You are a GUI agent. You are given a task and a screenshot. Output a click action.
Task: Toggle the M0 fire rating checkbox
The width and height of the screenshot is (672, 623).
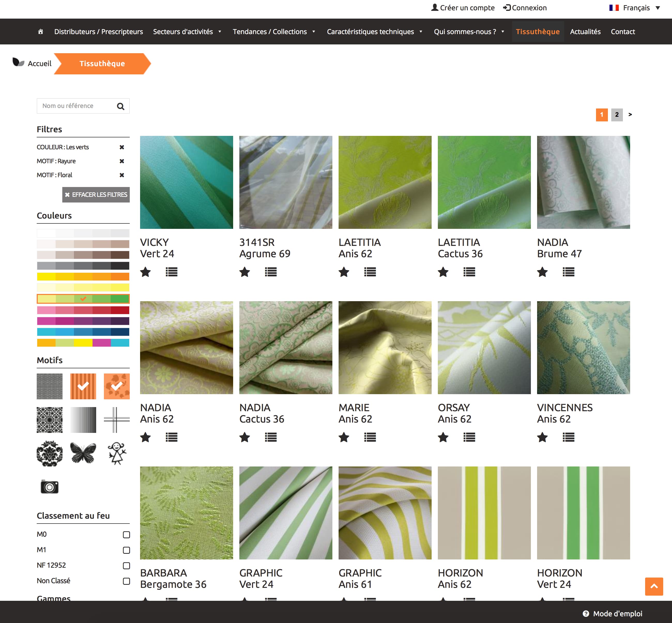tap(126, 535)
